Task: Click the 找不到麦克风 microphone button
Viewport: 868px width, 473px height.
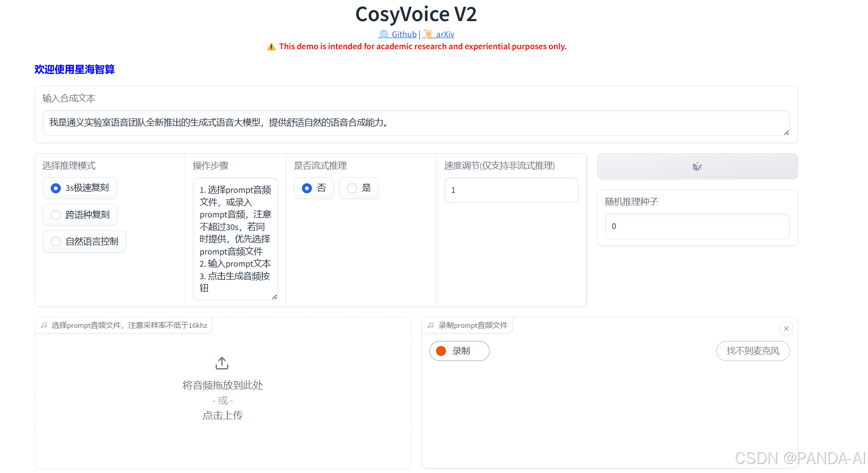Action: pyautogui.click(x=752, y=351)
